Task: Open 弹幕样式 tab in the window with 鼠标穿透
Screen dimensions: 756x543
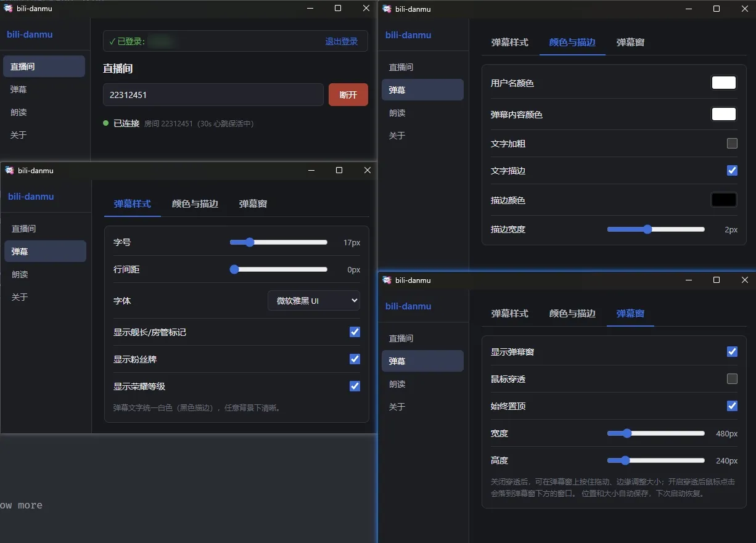Action: (x=510, y=314)
